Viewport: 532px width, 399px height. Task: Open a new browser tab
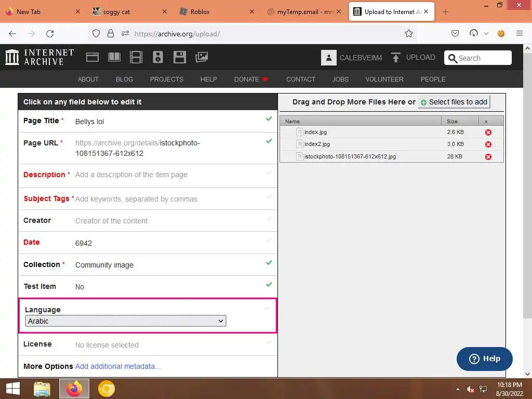pos(445,12)
